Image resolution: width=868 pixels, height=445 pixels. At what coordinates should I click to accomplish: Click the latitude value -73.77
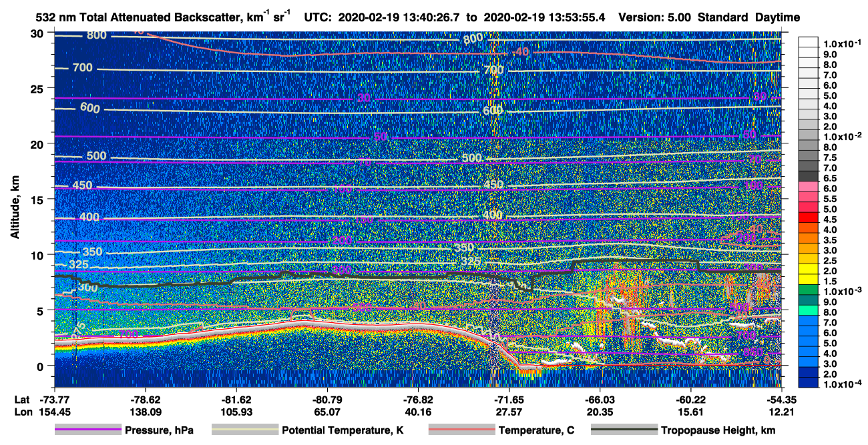pyautogui.click(x=55, y=399)
